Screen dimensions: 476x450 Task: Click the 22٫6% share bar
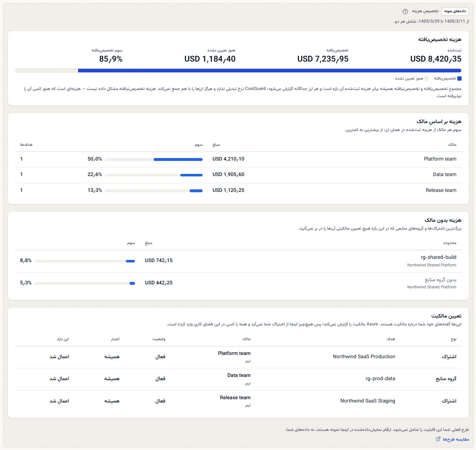coord(154,175)
